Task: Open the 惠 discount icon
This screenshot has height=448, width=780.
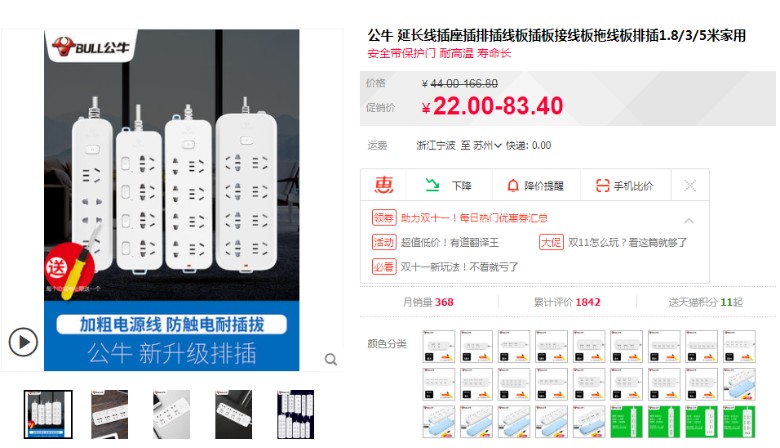Action: point(384,185)
